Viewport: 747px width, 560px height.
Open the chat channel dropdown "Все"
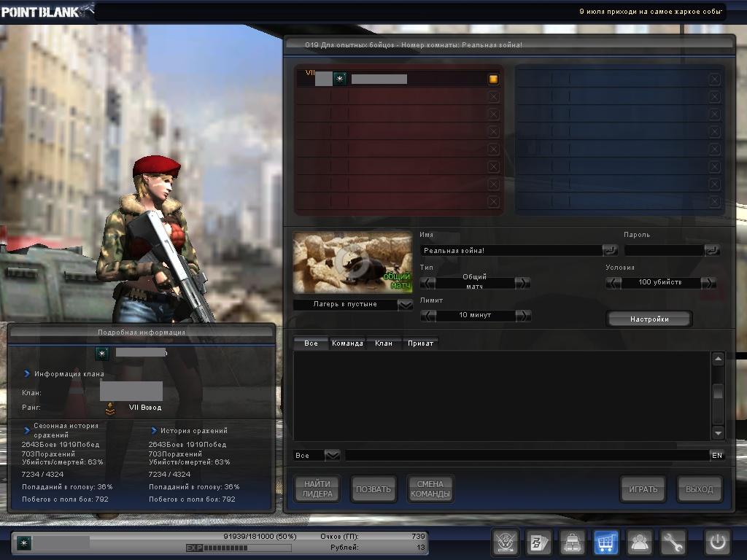tap(332, 455)
